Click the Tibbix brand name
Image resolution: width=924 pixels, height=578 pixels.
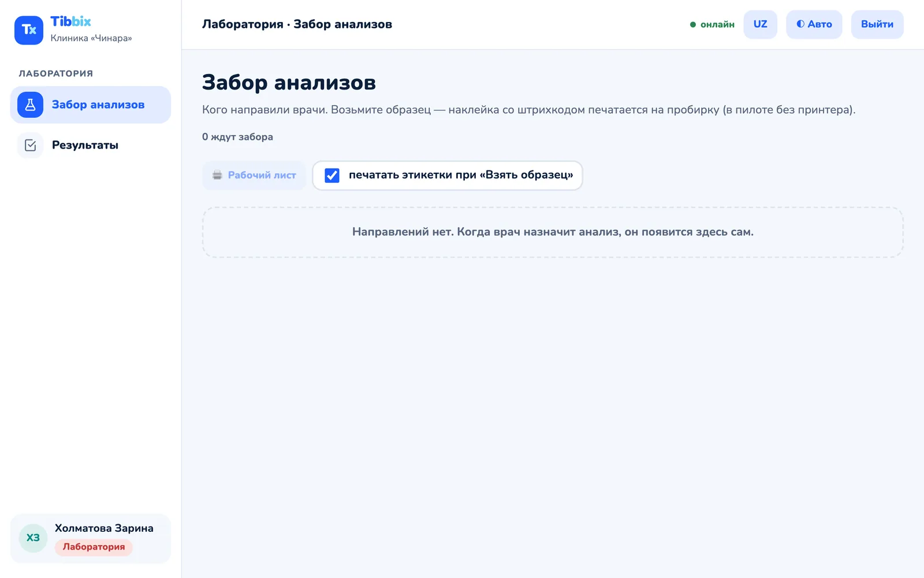click(x=70, y=21)
